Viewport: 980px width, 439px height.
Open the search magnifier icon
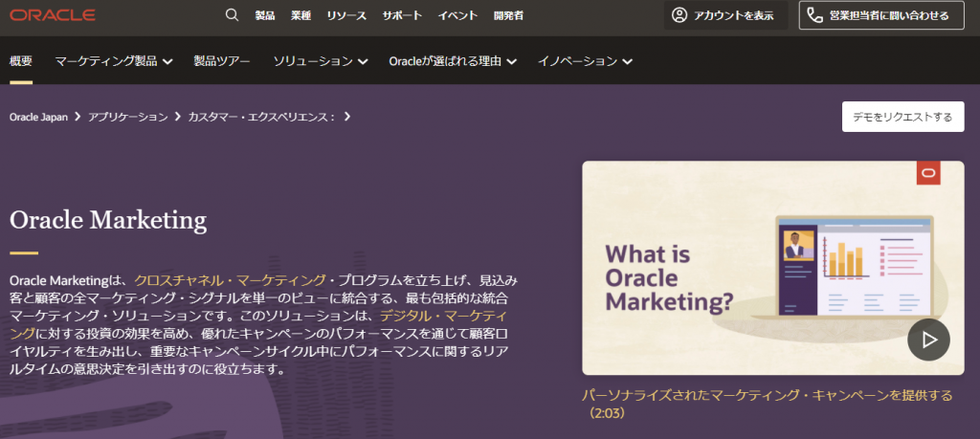tap(232, 15)
